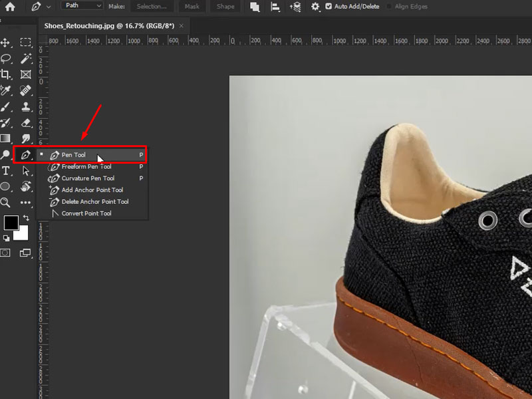Image resolution: width=532 pixels, height=399 pixels.
Task: Click the default foreground/background colors toggle
Action: click(x=6, y=237)
